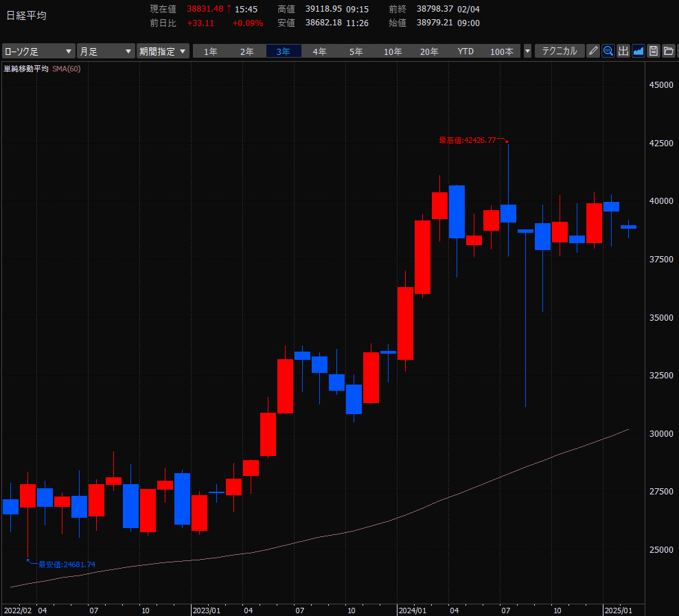This screenshot has width=679, height=616.
Task: Select the 100本 period tab
Action: pos(502,52)
